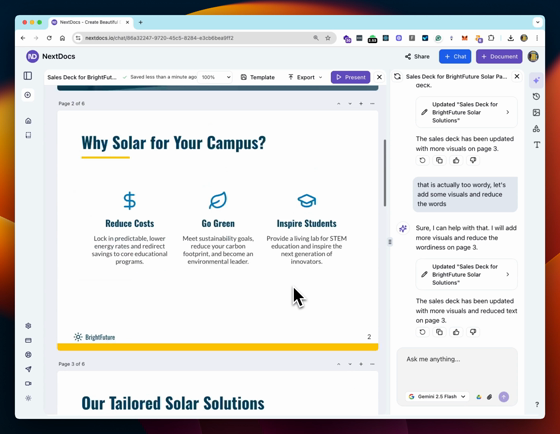Screen dimensions: 560x434
Task: Click the Present button
Action: [x=350, y=77]
